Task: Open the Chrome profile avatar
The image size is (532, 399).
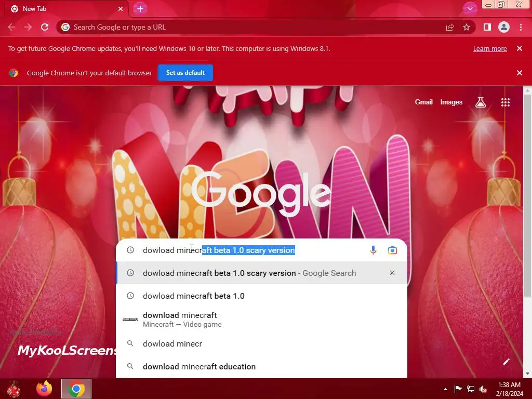Action: click(x=504, y=27)
